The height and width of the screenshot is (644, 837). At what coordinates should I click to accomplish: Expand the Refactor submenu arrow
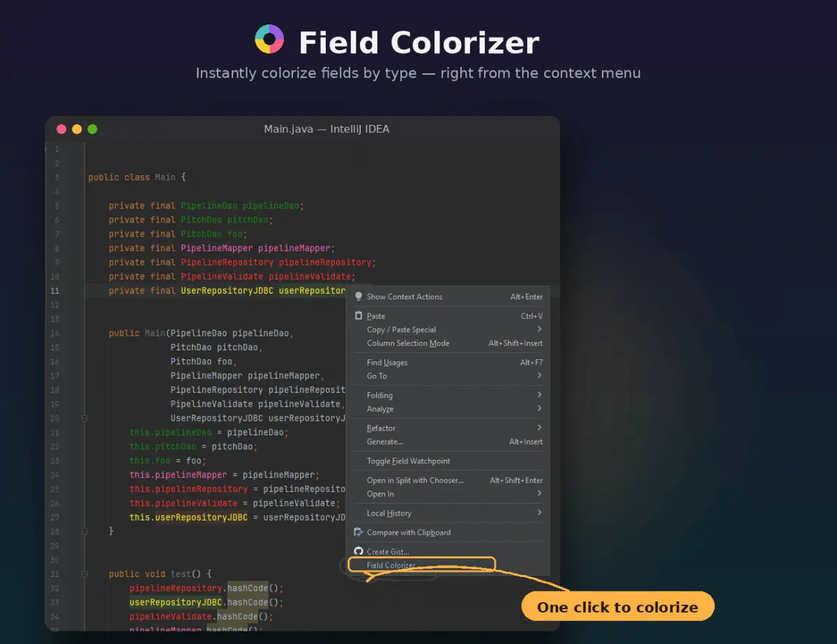[x=540, y=428]
